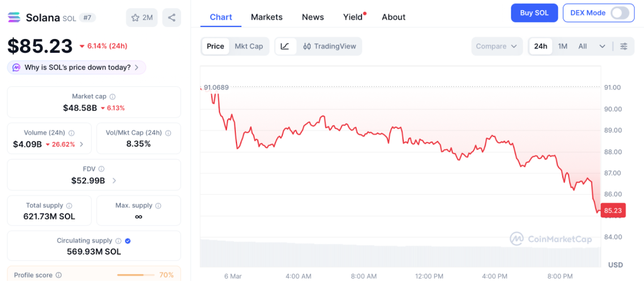Open "Why is SOL's price down today?"
644x281 pixels.
coord(77,67)
